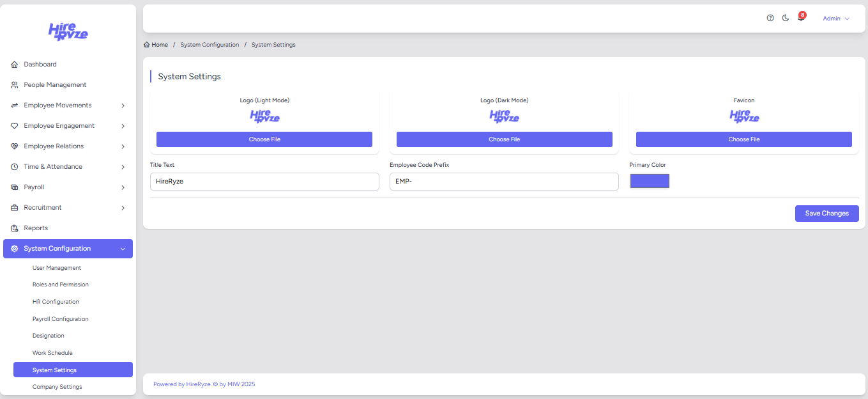Click the help question mark icon
The height and width of the screenshot is (399, 868).
(x=770, y=18)
